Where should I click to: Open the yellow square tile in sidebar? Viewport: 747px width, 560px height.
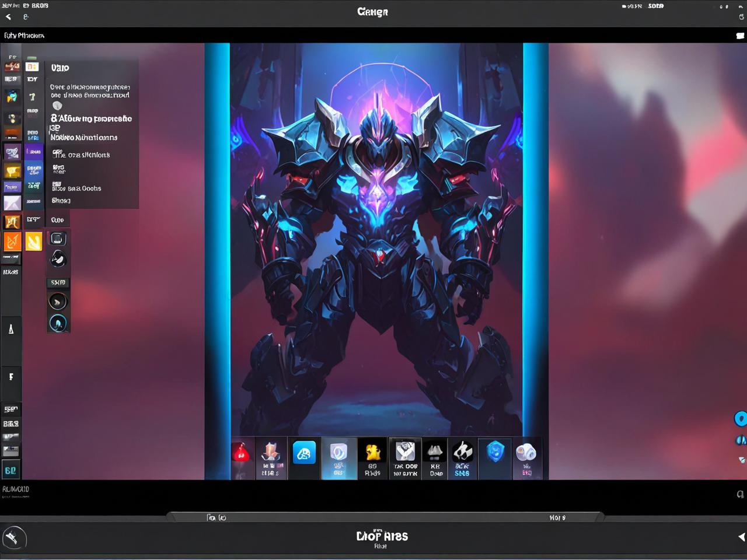point(33,242)
